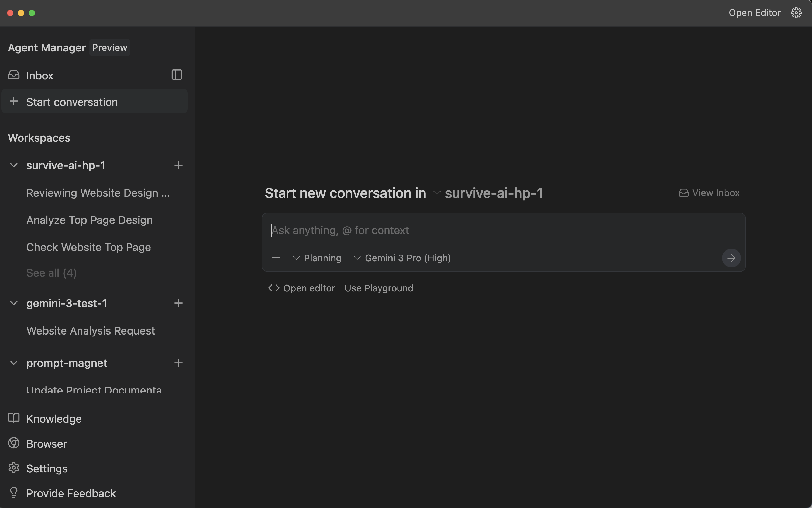
Task: Click the View Inbox link
Action: pyautogui.click(x=709, y=193)
